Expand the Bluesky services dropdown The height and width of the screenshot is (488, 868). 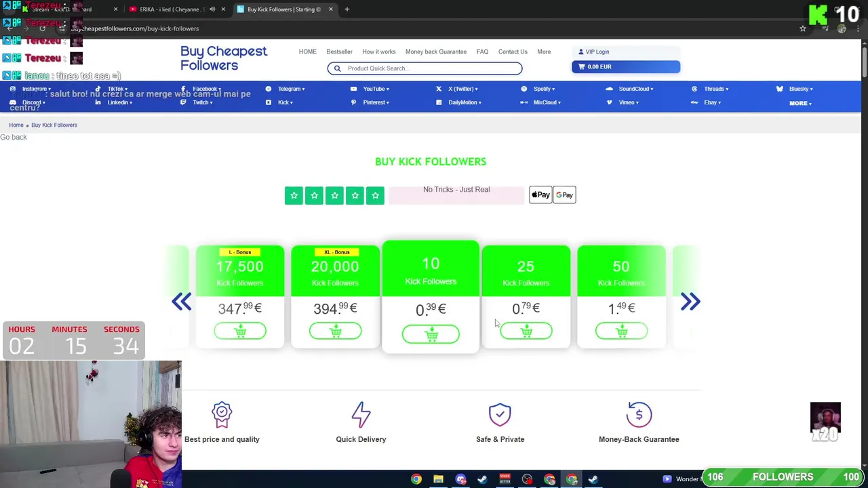pyautogui.click(x=801, y=89)
